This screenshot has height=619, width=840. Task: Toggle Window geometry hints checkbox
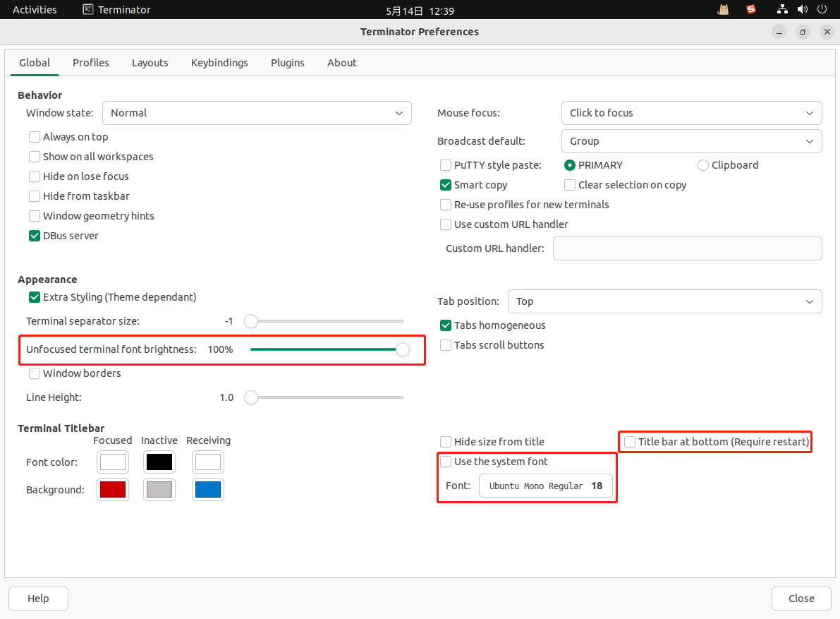pyautogui.click(x=35, y=216)
